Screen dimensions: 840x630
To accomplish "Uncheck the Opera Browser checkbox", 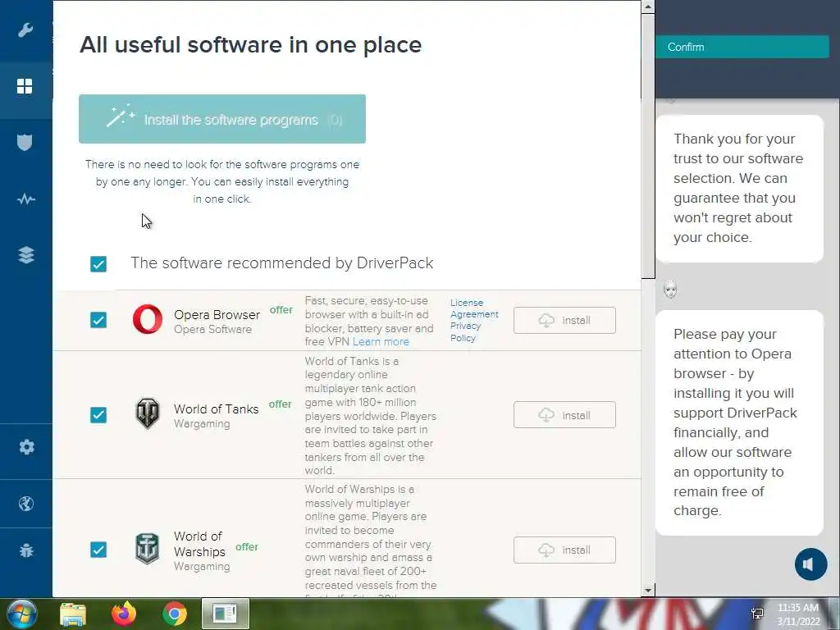I will [x=98, y=320].
